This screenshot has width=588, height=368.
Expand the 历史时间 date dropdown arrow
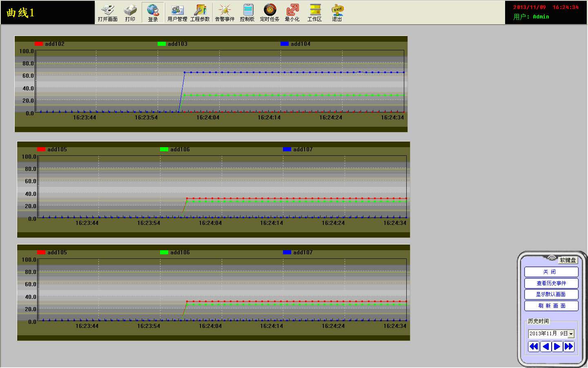571,334
